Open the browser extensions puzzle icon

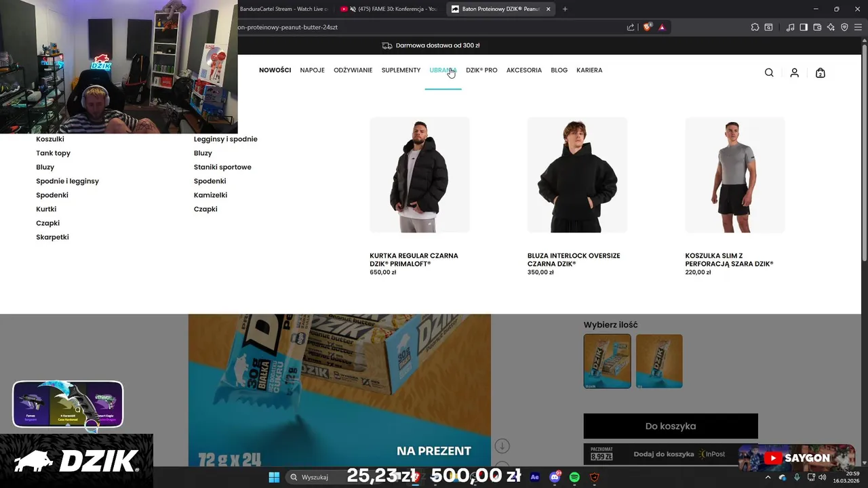(755, 27)
